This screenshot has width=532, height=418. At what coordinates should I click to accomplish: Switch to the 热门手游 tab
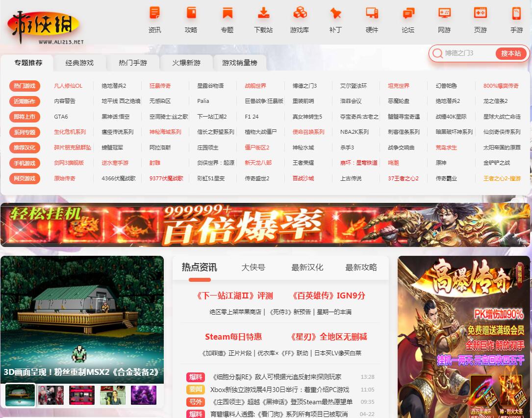pos(133,63)
